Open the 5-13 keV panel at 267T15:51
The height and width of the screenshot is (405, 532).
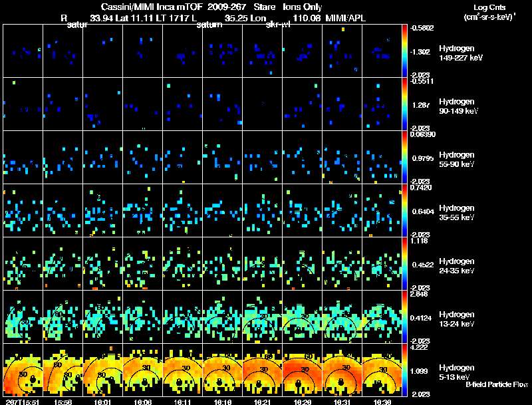23,370
